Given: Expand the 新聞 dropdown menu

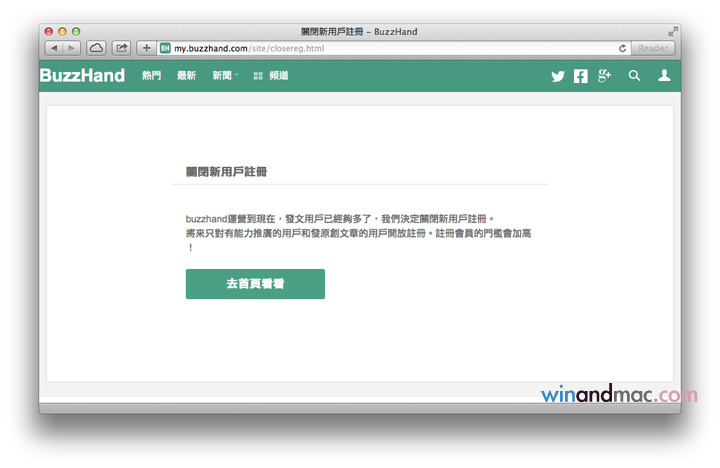Looking at the screenshot, I should pyautogui.click(x=225, y=76).
